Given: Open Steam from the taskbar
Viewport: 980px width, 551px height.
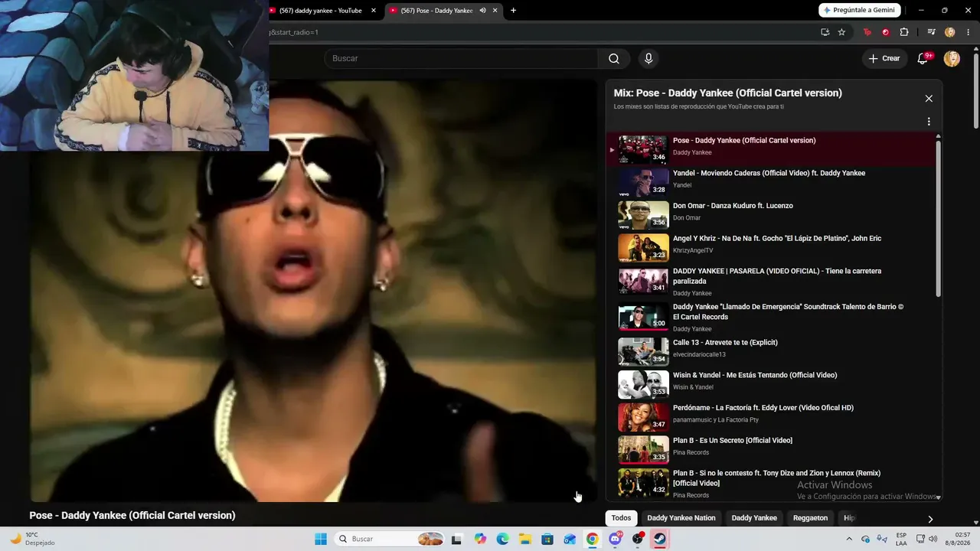Looking at the screenshot, I should (x=659, y=539).
